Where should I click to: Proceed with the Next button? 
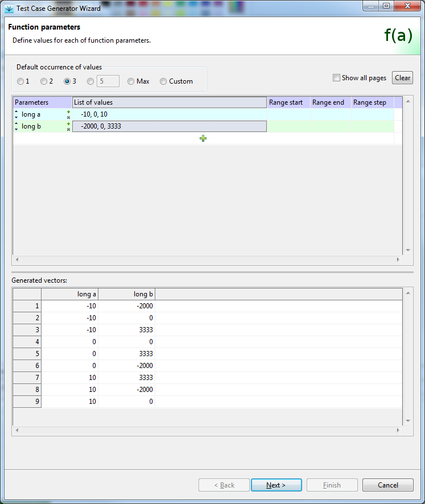click(276, 485)
